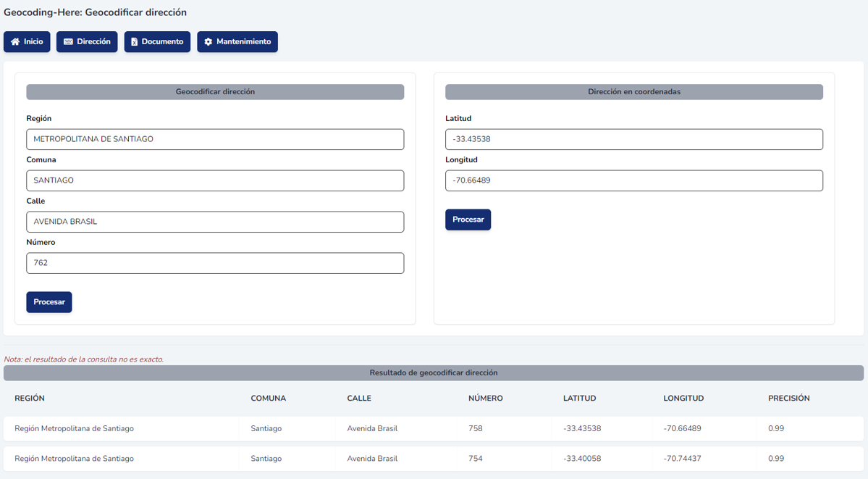Click the Geocodificar dirección panel header

[215, 92]
